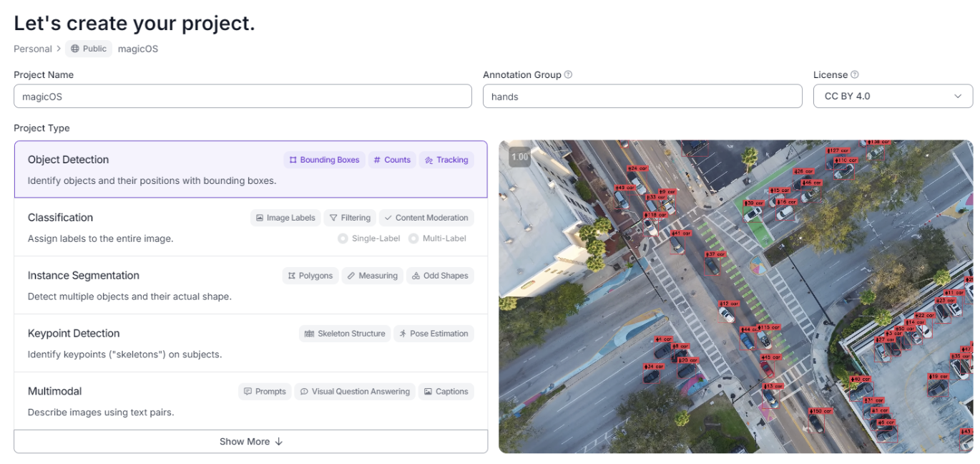Click the Personal breadcrumb link

pos(32,49)
